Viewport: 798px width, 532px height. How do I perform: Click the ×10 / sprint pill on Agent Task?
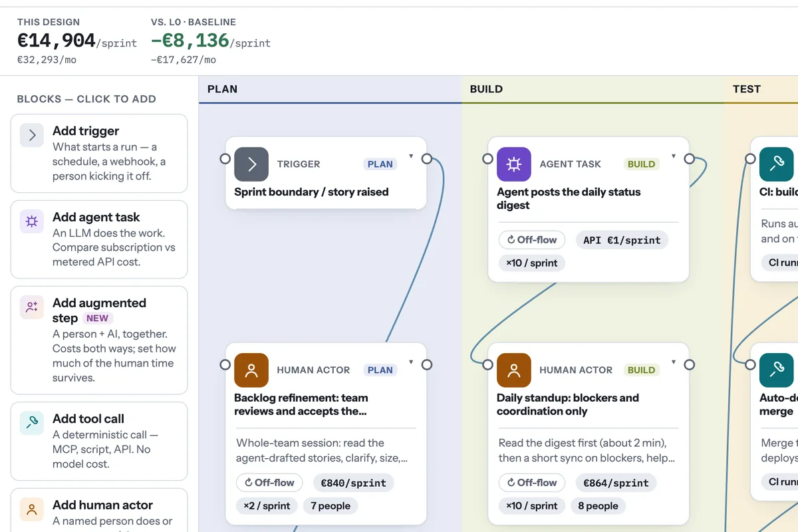(x=532, y=263)
